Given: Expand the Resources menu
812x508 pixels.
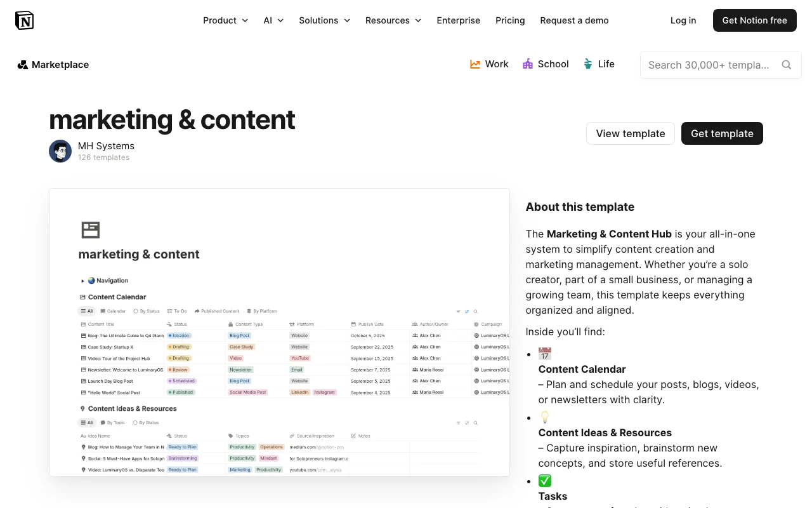Looking at the screenshot, I should click(x=393, y=20).
